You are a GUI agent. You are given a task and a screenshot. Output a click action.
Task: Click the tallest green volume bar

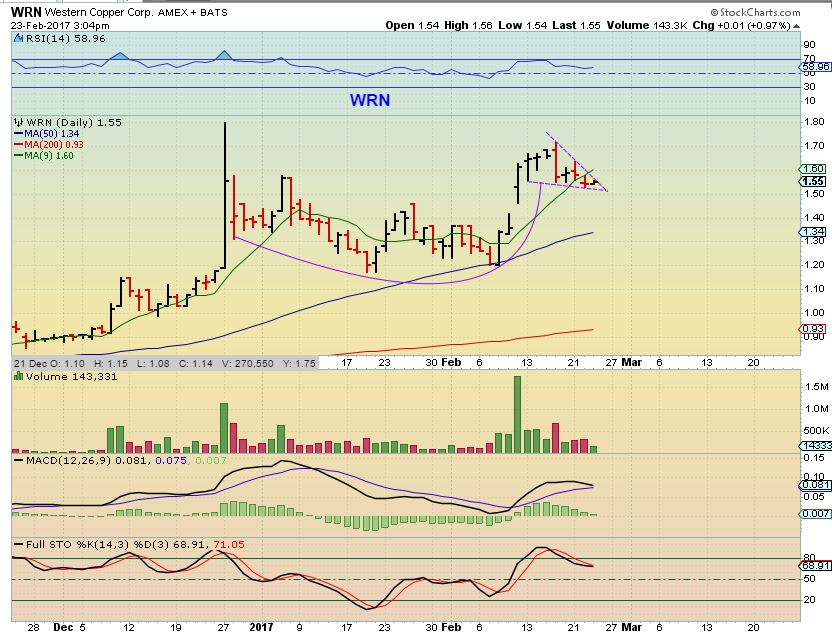pyautogui.click(x=517, y=414)
